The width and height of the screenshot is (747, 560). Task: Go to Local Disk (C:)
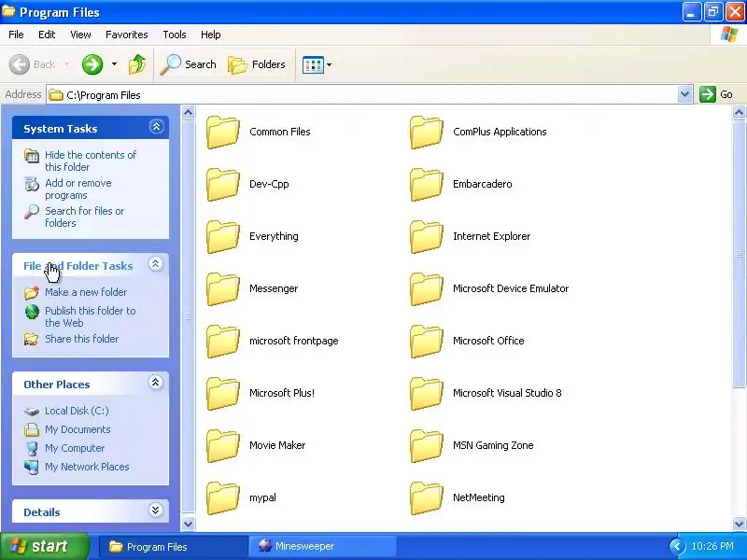point(77,411)
